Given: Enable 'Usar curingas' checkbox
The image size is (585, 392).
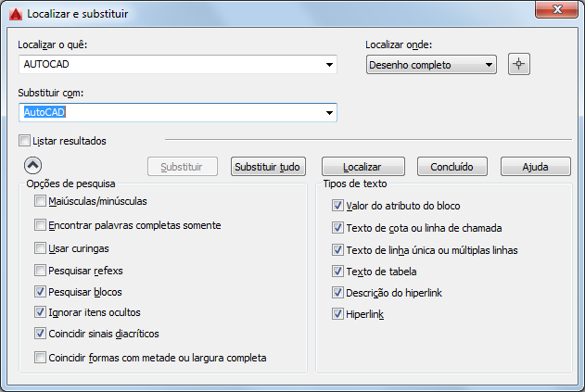Looking at the screenshot, I should [40, 248].
